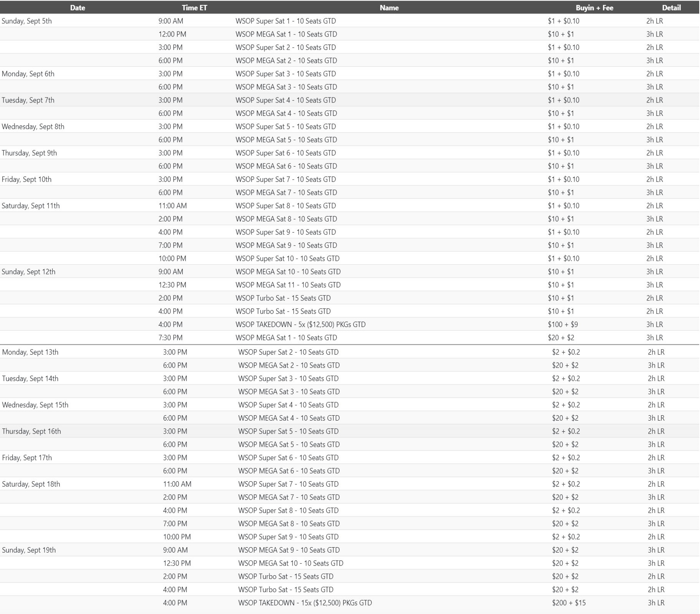Screen dimensions: 700x614
Task: Click WSOP TAKEDOWN - 15x ($12,500) PKGs GTD
Action: (x=305, y=603)
